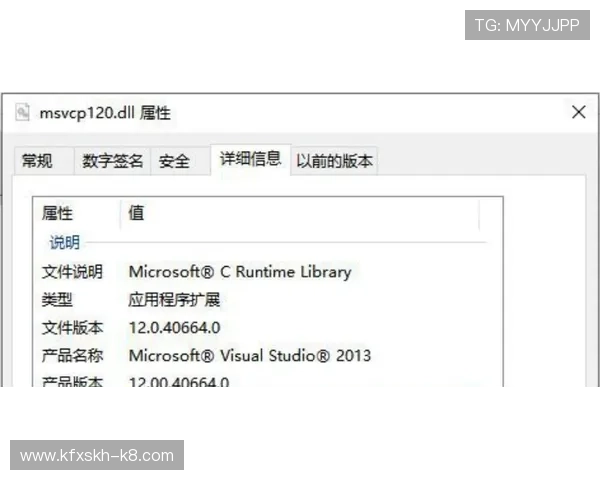Click the 应用程序扩展 value
This screenshot has height=480, width=600.
174,300
